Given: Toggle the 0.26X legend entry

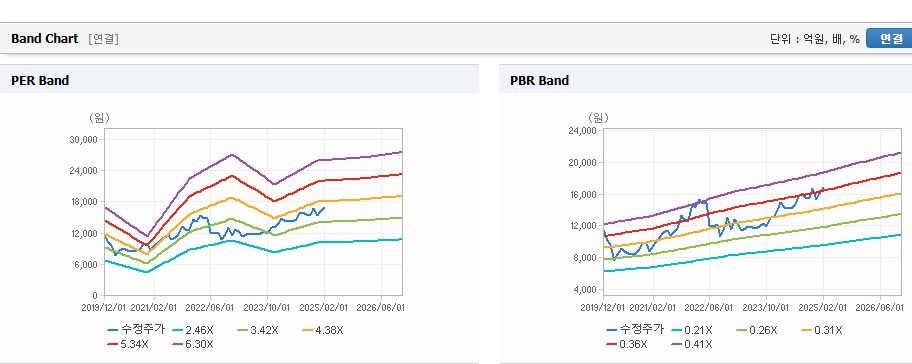Looking at the screenshot, I should (x=757, y=330).
